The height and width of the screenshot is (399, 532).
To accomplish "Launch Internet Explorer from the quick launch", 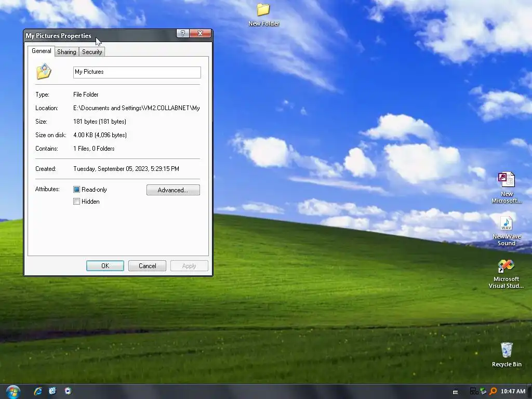I will coord(37,391).
